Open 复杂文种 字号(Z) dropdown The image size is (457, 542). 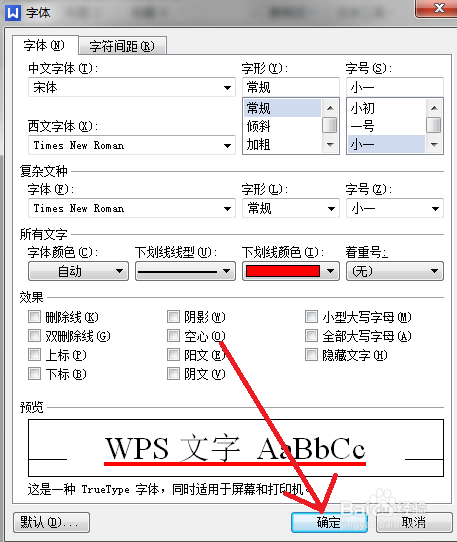point(395,208)
